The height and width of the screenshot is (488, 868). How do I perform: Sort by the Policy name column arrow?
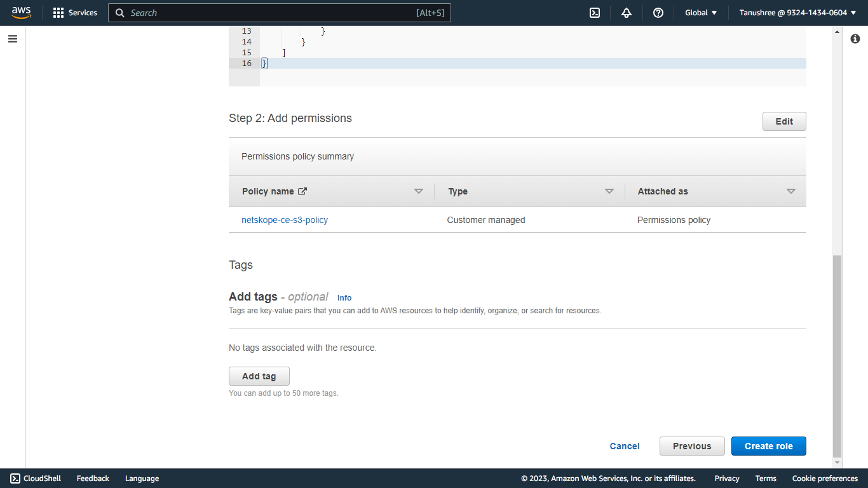click(419, 191)
